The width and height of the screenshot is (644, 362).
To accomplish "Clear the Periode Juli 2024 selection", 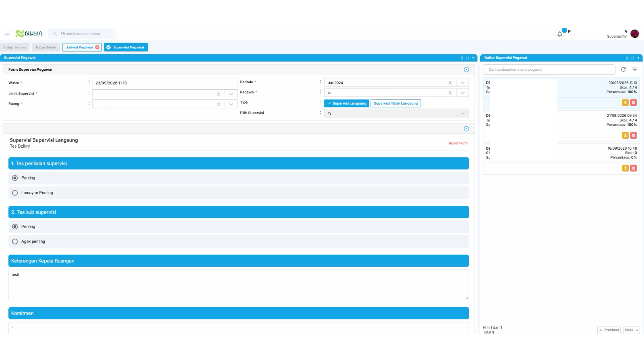I will [450, 83].
